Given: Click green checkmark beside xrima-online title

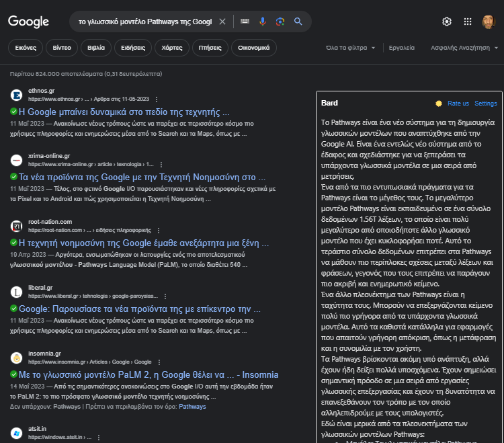Looking at the screenshot, I should pyautogui.click(x=14, y=176).
